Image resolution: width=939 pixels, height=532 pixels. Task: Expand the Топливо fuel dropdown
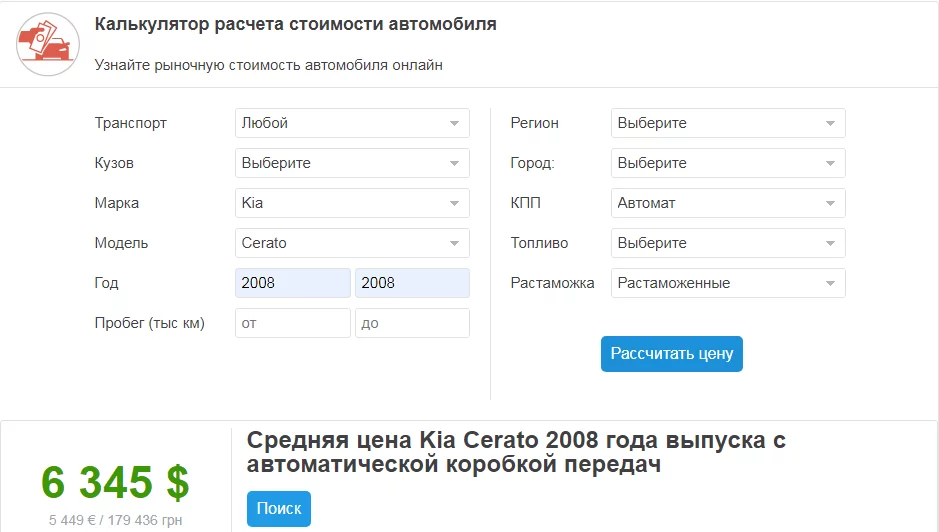(x=728, y=243)
